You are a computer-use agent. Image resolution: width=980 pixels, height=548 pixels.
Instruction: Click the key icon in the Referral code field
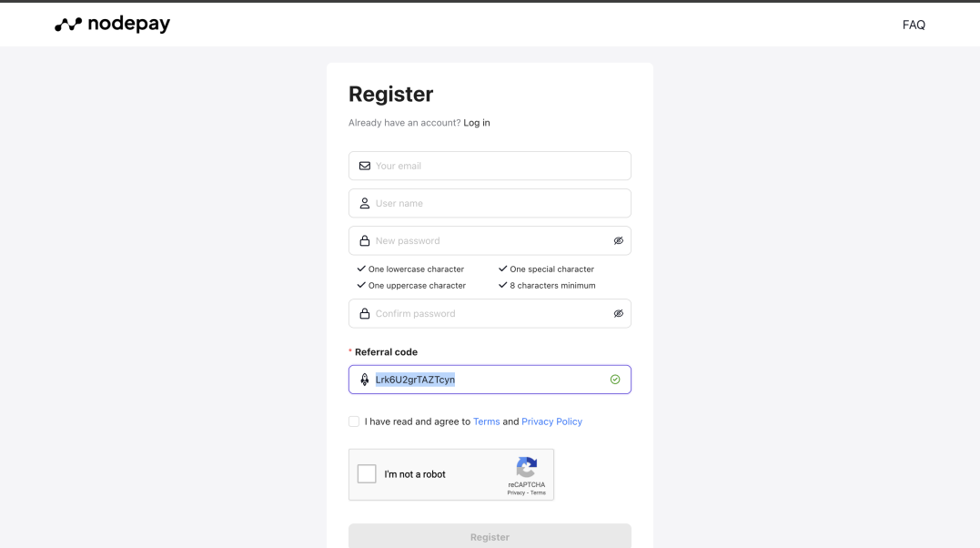click(x=364, y=379)
